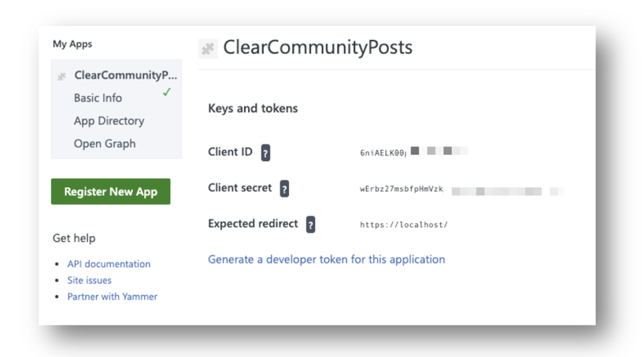
Task: Open the Site issues link
Action: [x=89, y=280]
